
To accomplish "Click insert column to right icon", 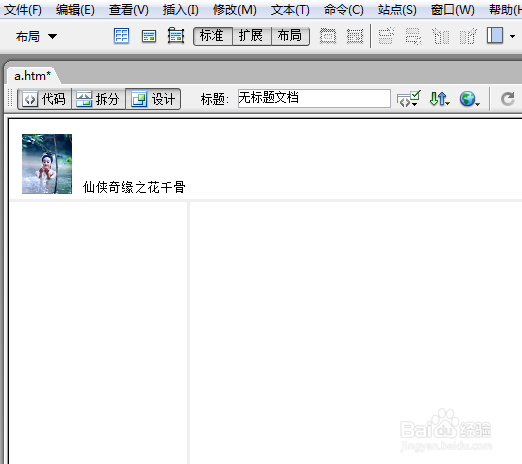I will coord(468,36).
